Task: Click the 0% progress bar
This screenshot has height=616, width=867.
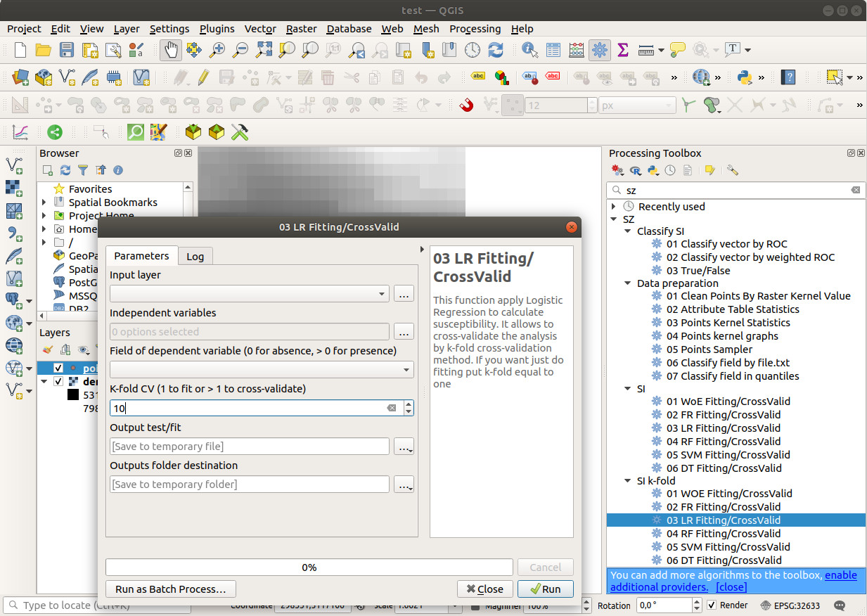Action: pos(309,567)
